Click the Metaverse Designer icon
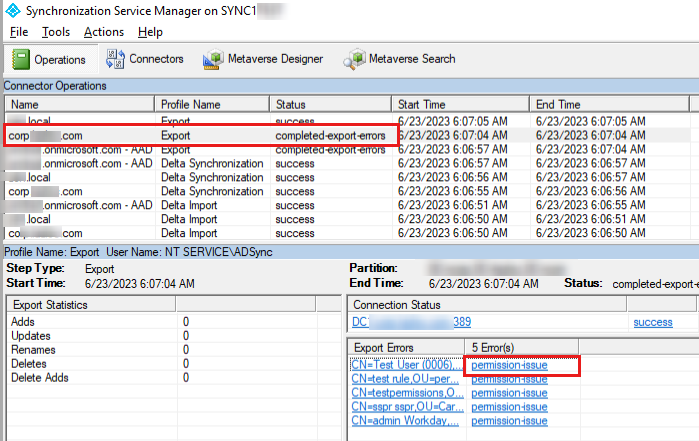The height and width of the screenshot is (441, 699). coord(213,59)
